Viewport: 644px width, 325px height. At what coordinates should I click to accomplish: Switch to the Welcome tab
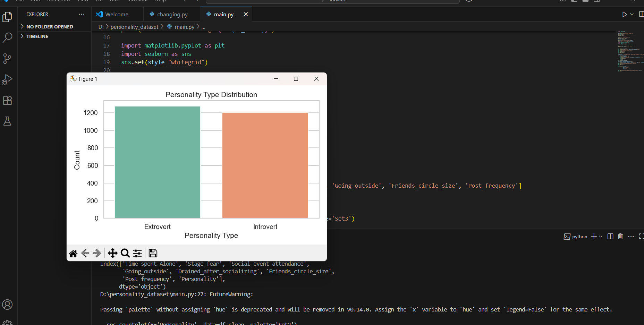click(117, 15)
